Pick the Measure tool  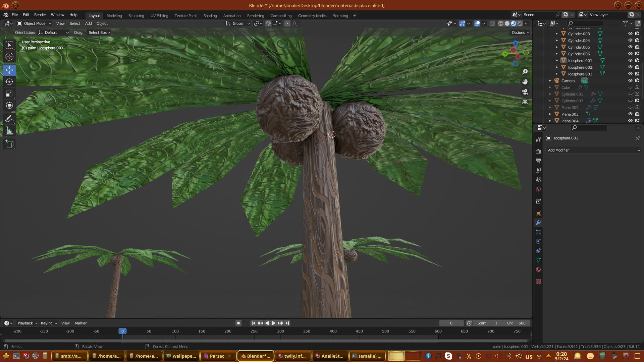[x=9, y=131]
